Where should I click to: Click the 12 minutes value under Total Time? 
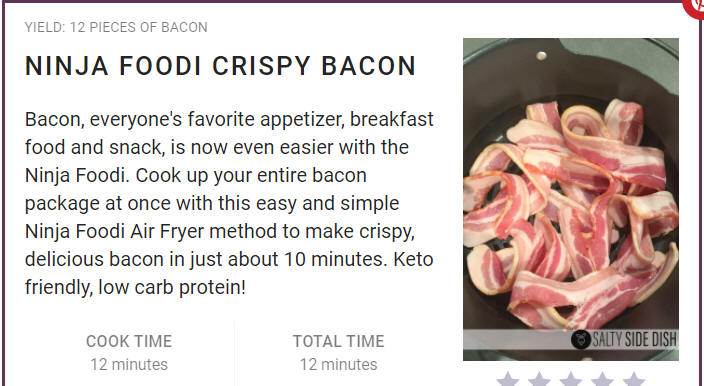pos(339,364)
